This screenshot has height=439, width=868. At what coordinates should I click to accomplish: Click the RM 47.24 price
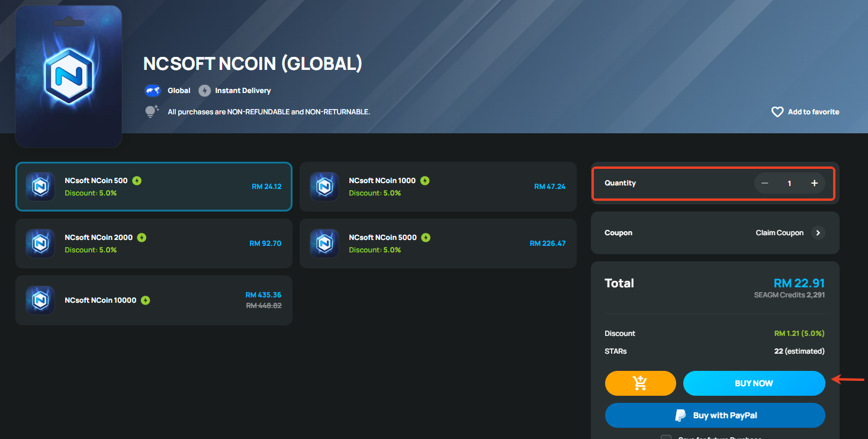tap(549, 187)
